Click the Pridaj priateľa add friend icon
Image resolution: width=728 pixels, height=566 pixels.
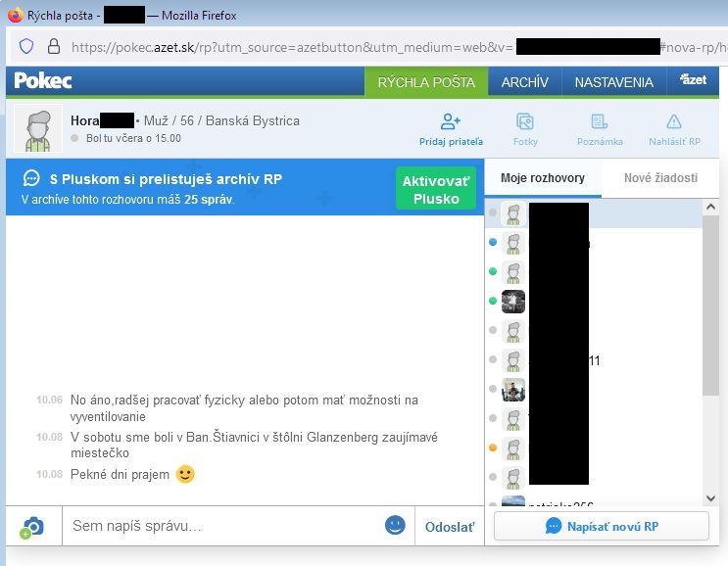451,121
